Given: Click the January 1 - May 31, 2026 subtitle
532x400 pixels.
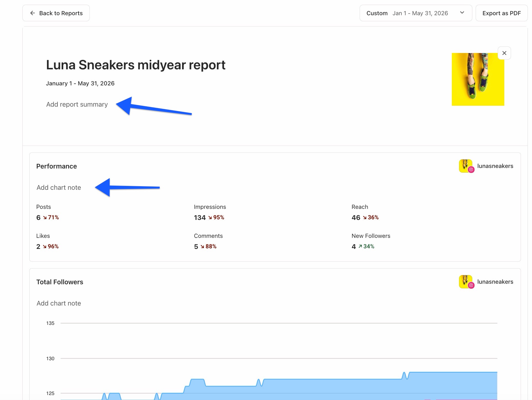Looking at the screenshot, I should 80,83.
